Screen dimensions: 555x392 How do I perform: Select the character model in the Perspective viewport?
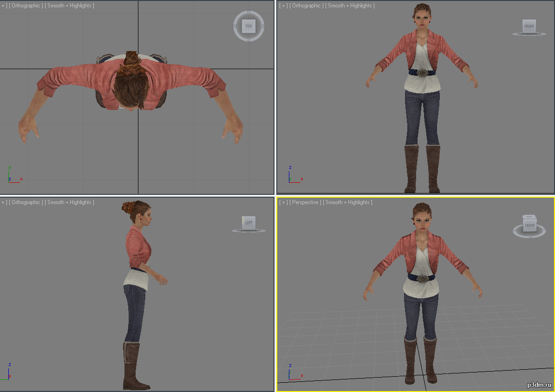(421, 283)
